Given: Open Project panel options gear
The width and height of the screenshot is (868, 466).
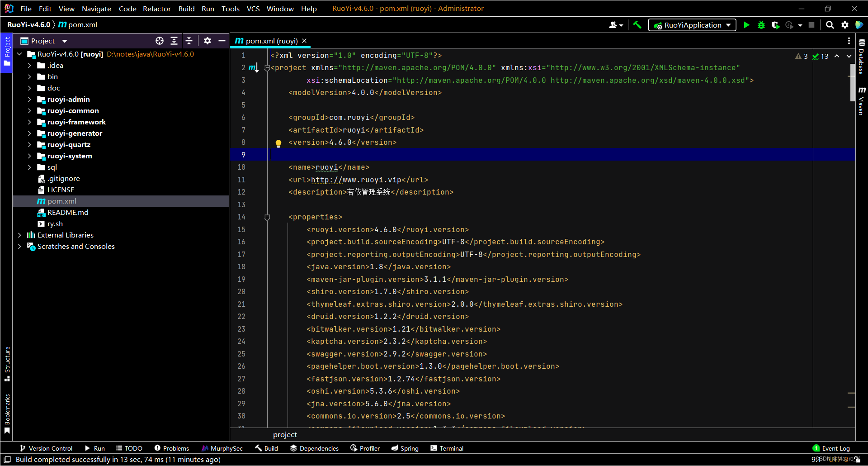Looking at the screenshot, I should 208,41.
